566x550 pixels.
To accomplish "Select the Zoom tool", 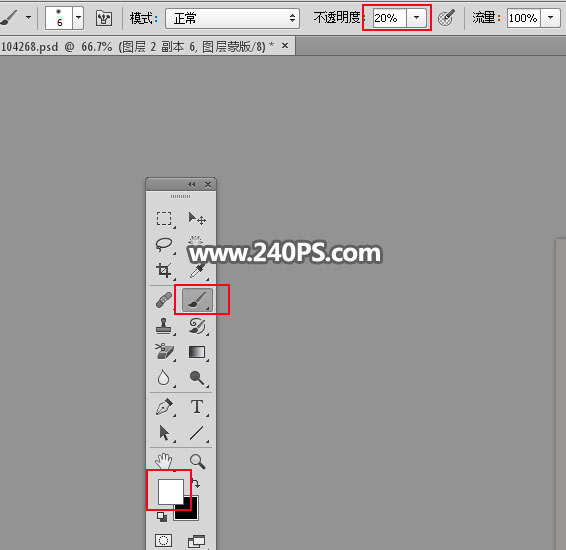I will point(197,461).
